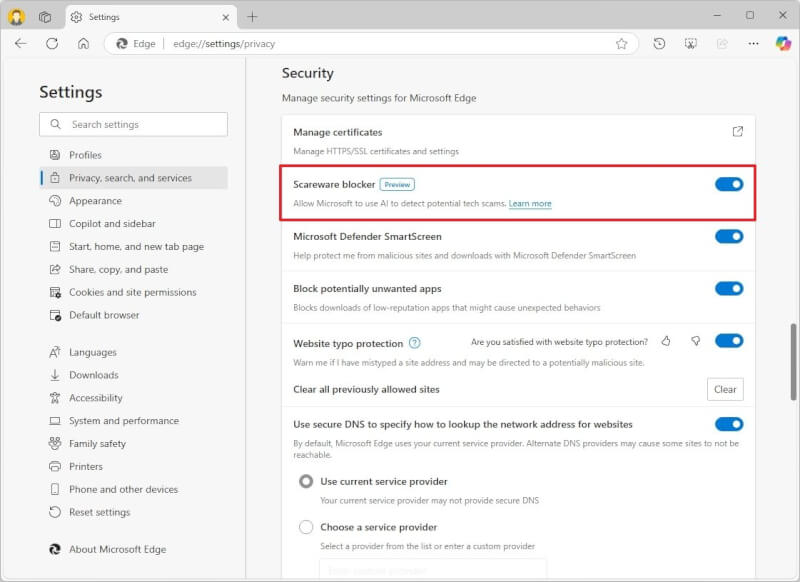Image resolution: width=800 pixels, height=582 pixels.
Task: Click the Search settings field
Action: click(x=133, y=124)
